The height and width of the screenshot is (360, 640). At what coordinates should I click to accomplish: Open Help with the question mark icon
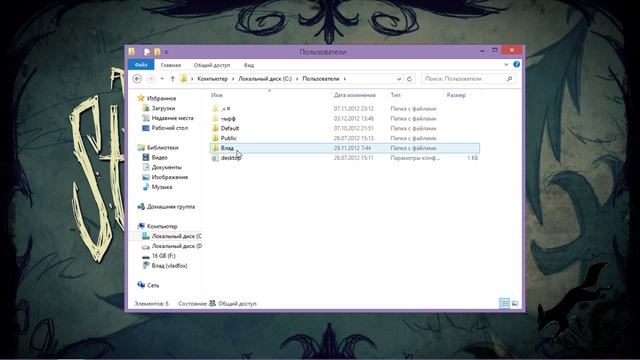tap(517, 64)
